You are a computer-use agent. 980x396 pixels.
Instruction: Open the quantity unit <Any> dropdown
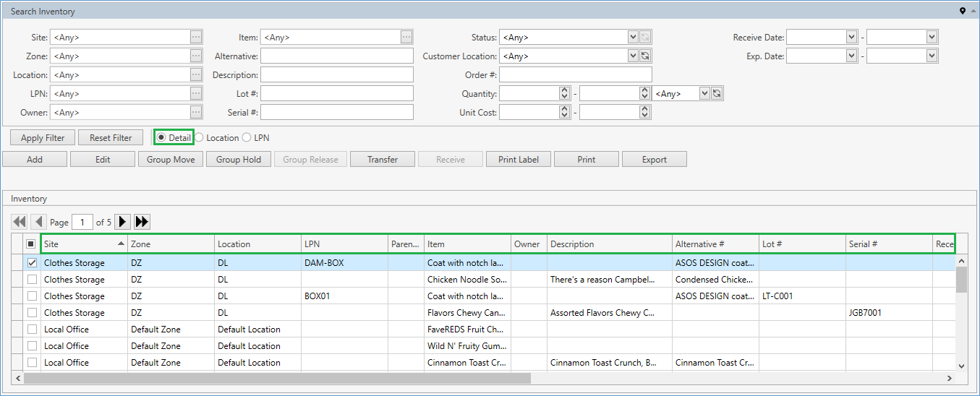(704, 94)
